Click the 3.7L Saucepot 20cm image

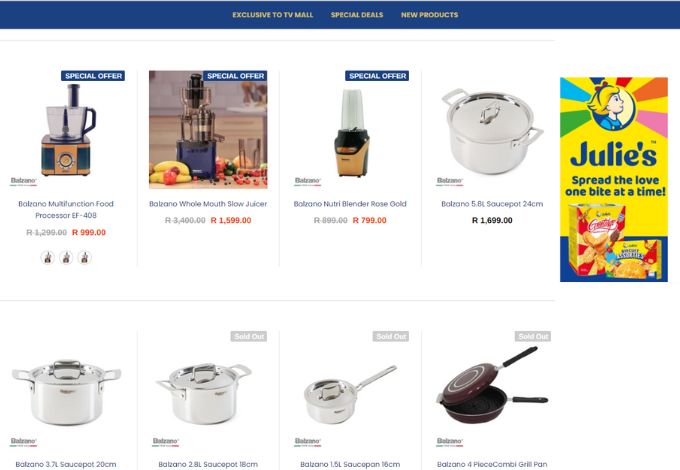[66, 392]
